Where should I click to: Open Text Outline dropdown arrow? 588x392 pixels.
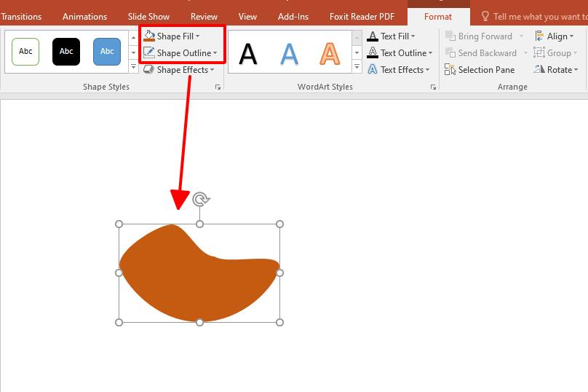point(431,53)
